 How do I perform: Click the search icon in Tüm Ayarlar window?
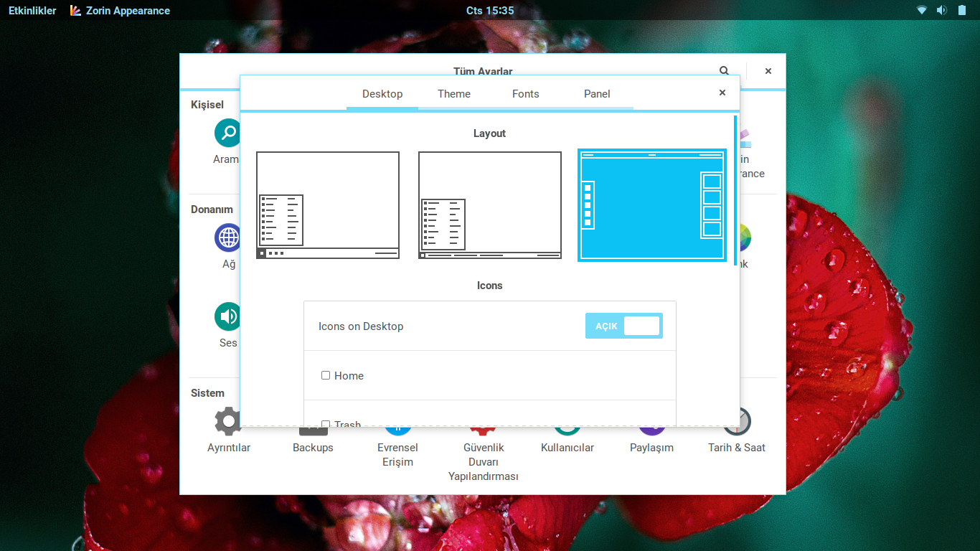click(x=725, y=71)
